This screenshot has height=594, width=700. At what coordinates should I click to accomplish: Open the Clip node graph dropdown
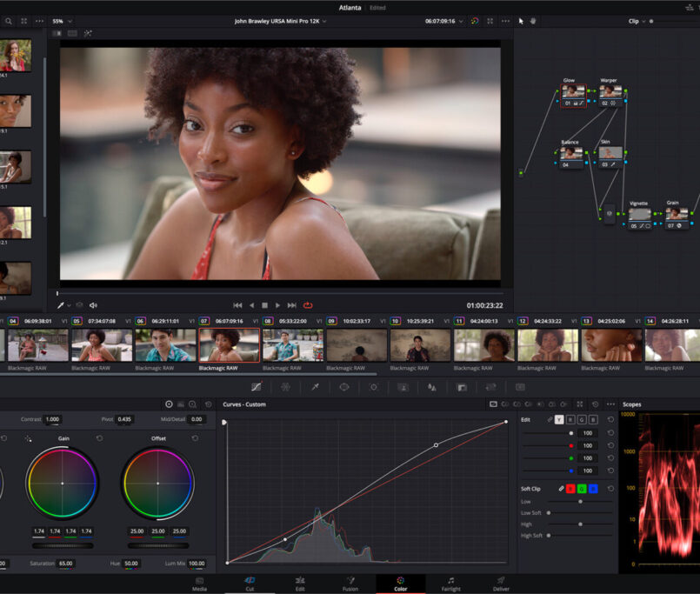coord(637,21)
